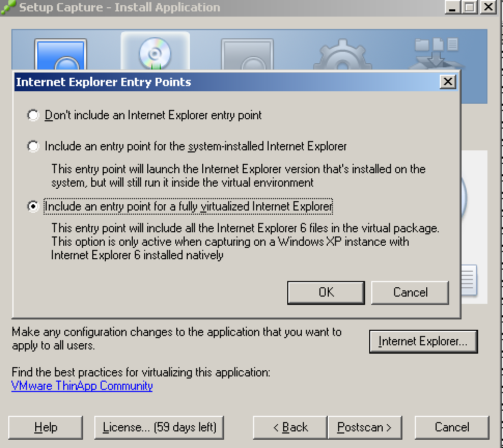This screenshot has height=448, width=503.
Task: Click the prescan step icon with blue screen
Action: [61, 54]
